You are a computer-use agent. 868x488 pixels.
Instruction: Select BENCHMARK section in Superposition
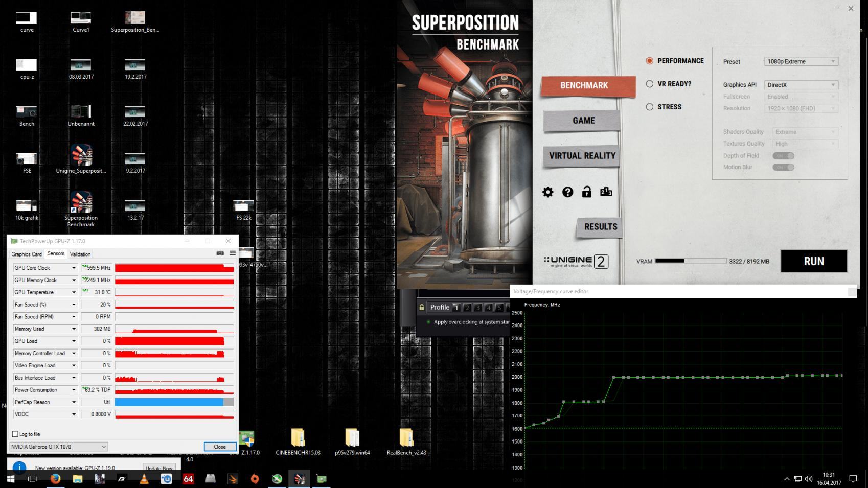(x=588, y=86)
